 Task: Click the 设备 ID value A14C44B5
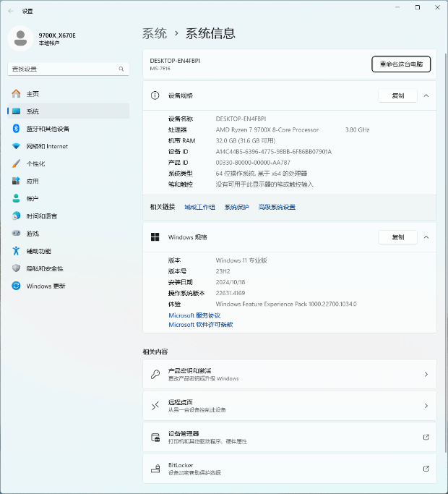click(x=274, y=152)
